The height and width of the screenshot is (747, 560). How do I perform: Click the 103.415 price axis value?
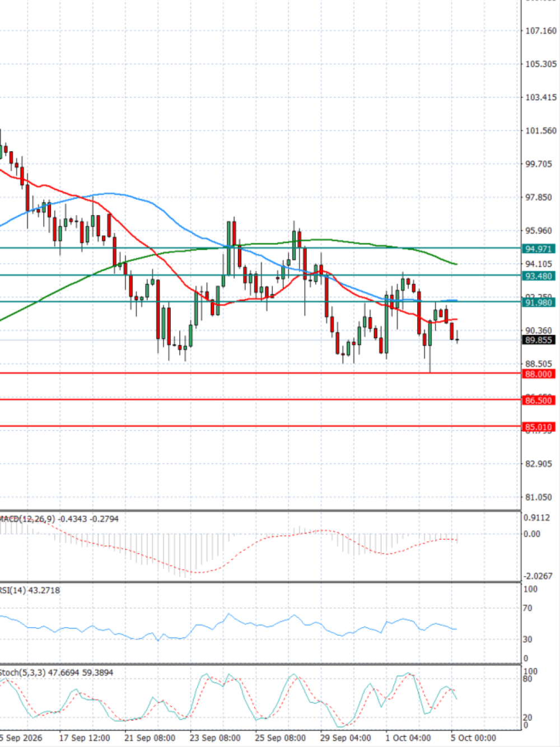(x=541, y=97)
